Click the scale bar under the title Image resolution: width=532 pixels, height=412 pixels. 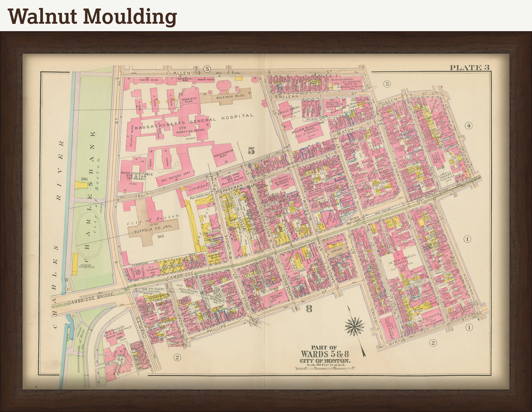(325, 368)
